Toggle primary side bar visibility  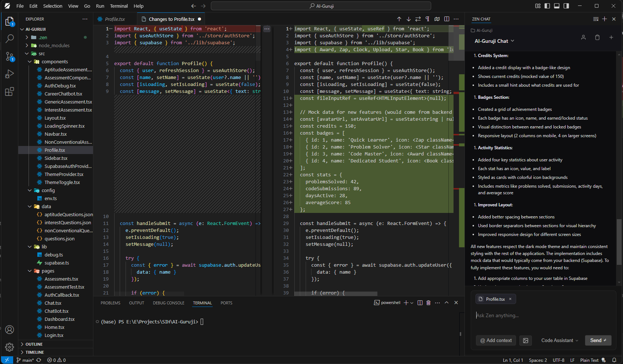pos(547,6)
